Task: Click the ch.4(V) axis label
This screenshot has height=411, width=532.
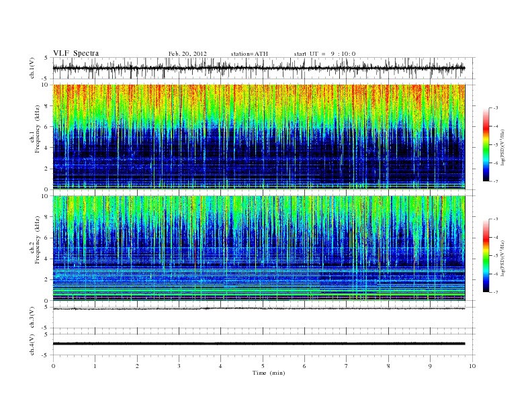Action: tap(32, 345)
